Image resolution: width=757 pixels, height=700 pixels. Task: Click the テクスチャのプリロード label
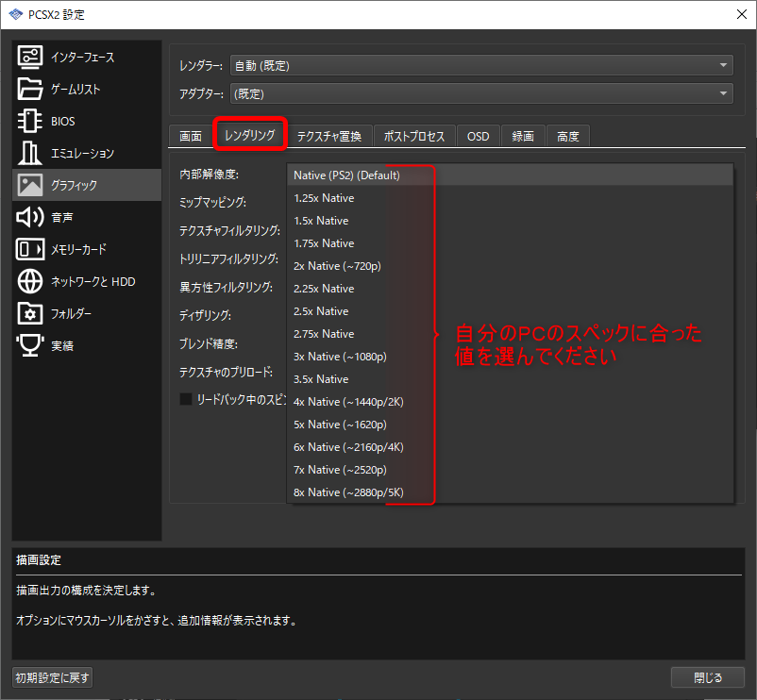pyautogui.click(x=226, y=372)
